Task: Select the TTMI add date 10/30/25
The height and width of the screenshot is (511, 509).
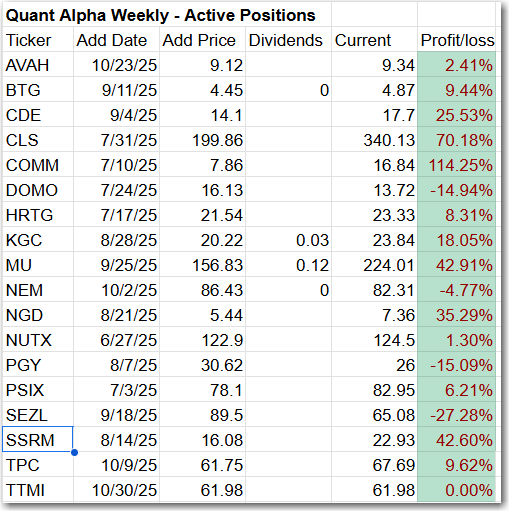Action: pos(116,490)
